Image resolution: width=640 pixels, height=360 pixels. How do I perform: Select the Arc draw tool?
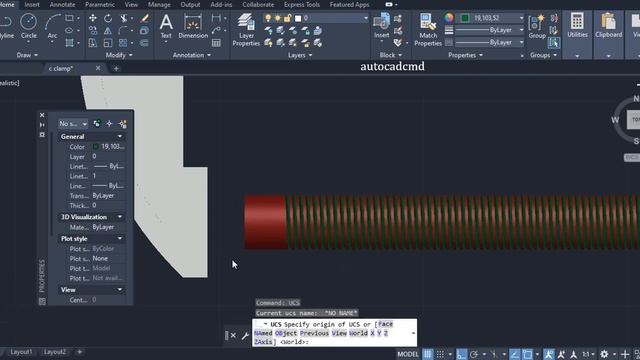[52, 26]
